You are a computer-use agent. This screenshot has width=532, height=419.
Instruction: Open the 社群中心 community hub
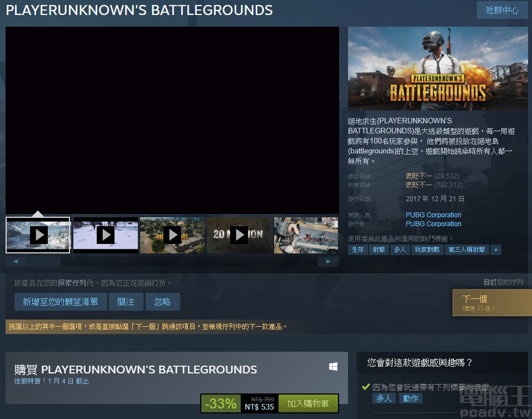[x=501, y=10]
